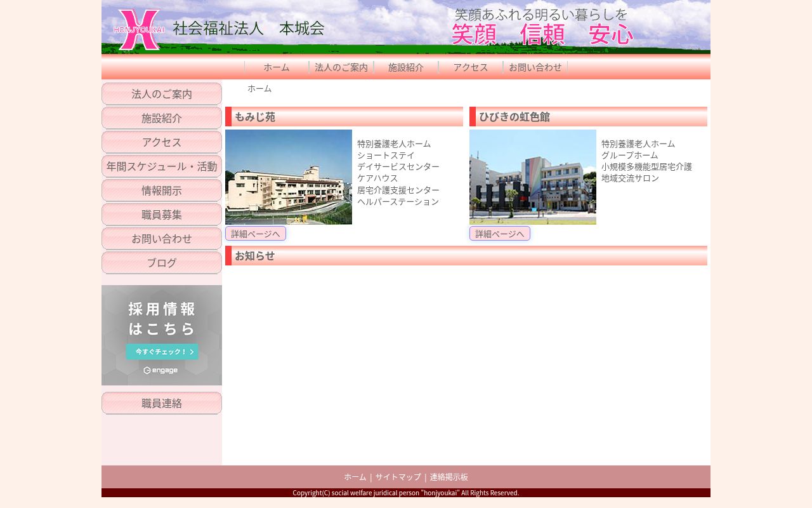Click the お知らせ section heading
Screen dimensions: 812x508
click(x=466, y=256)
